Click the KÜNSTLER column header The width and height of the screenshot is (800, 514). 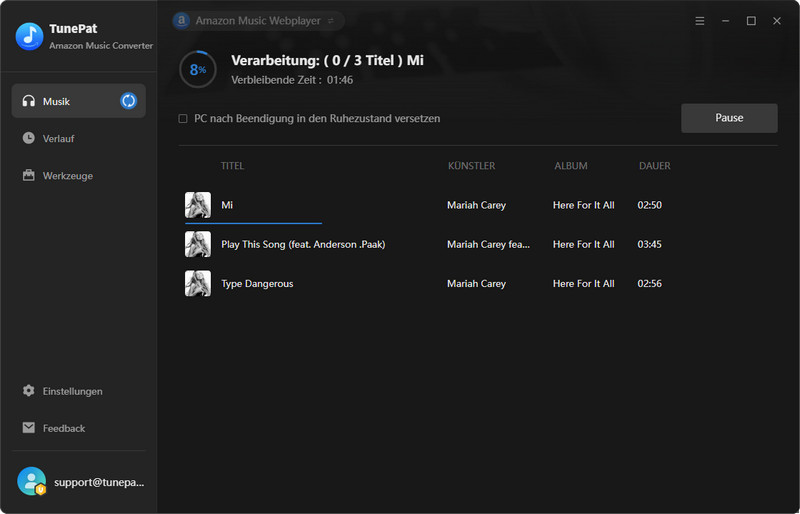click(471, 166)
